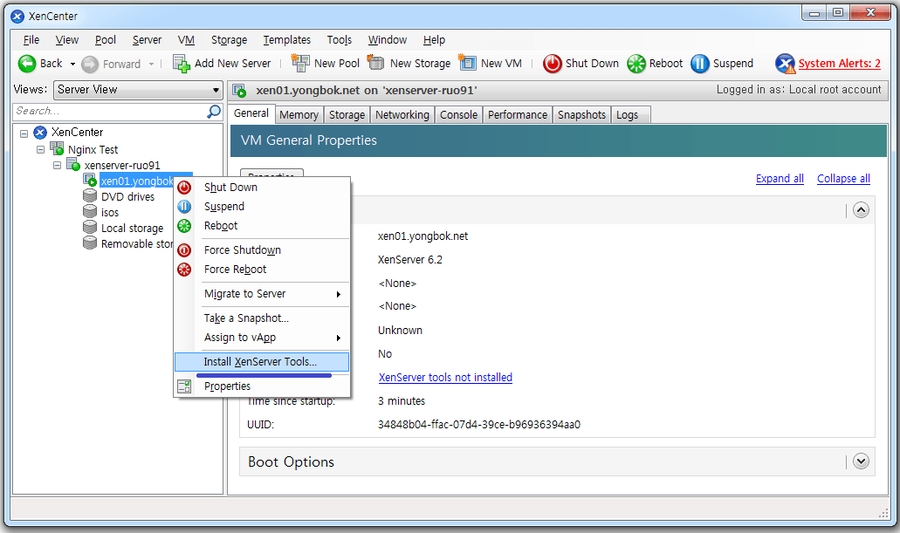The height and width of the screenshot is (533, 900).
Task: Click the blue Suspend toolbar icon
Action: coord(700,64)
